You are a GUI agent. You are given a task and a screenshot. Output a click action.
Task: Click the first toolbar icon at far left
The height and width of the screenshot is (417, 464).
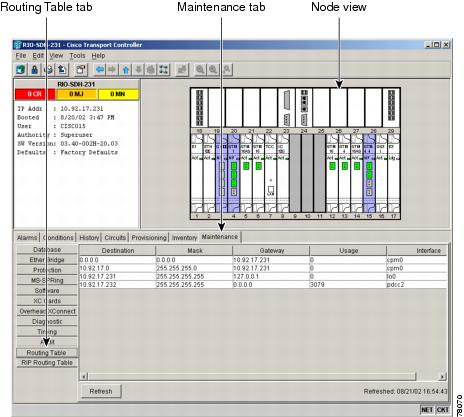click(21, 70)
